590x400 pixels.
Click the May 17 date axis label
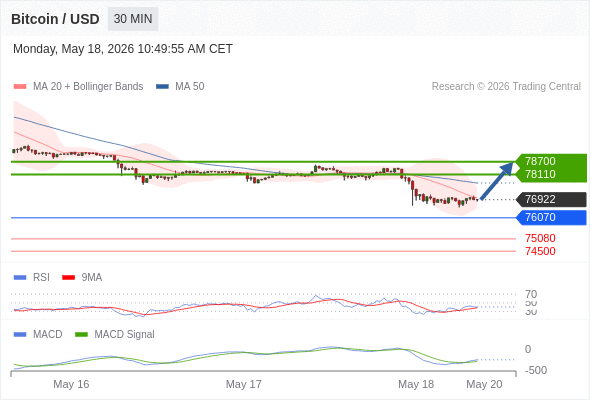(243, 384)
